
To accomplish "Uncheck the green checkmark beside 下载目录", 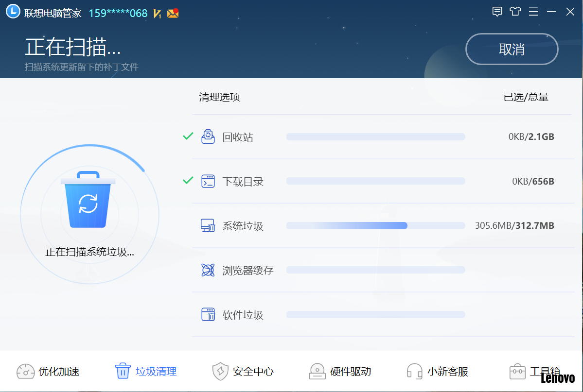I will pos(188,181).
